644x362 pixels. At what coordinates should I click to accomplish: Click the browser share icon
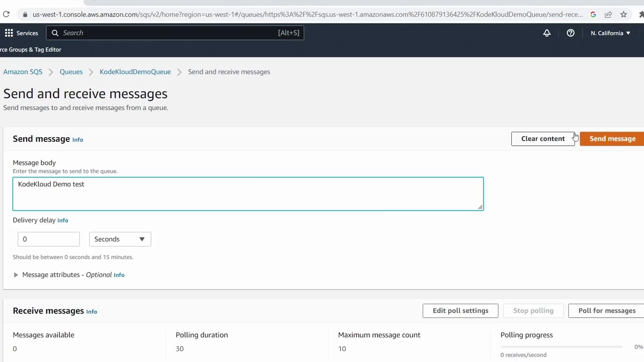608,14
